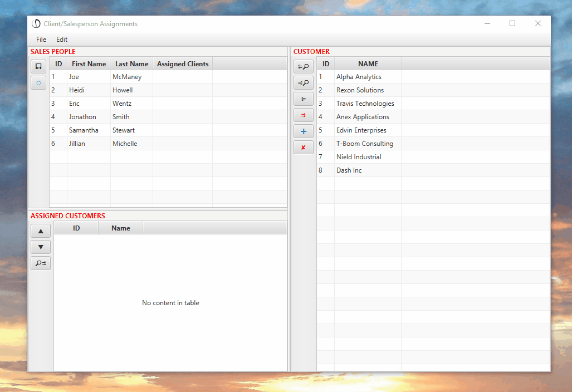Close the Client/Salesperson Assignments window

tap(538, 24)
